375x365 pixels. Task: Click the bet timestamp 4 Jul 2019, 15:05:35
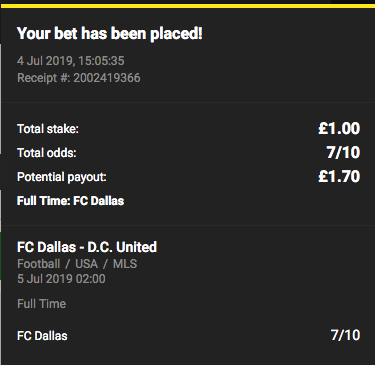coord(71,61)
